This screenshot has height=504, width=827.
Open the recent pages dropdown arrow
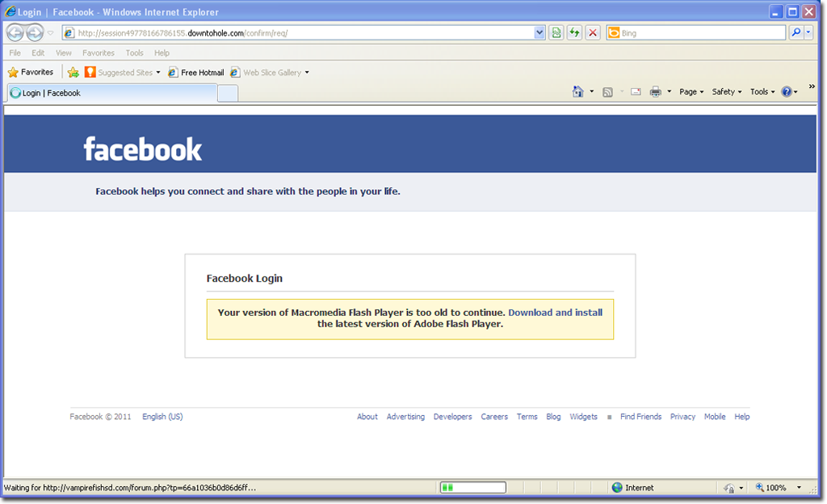(x=51, y=32)
